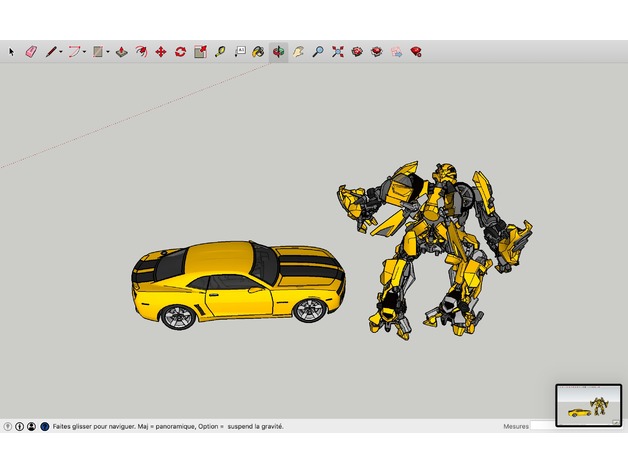Viewport: 628px width, 472px height.
Task: Click the Mesures input field
Action: click(543, 426)
